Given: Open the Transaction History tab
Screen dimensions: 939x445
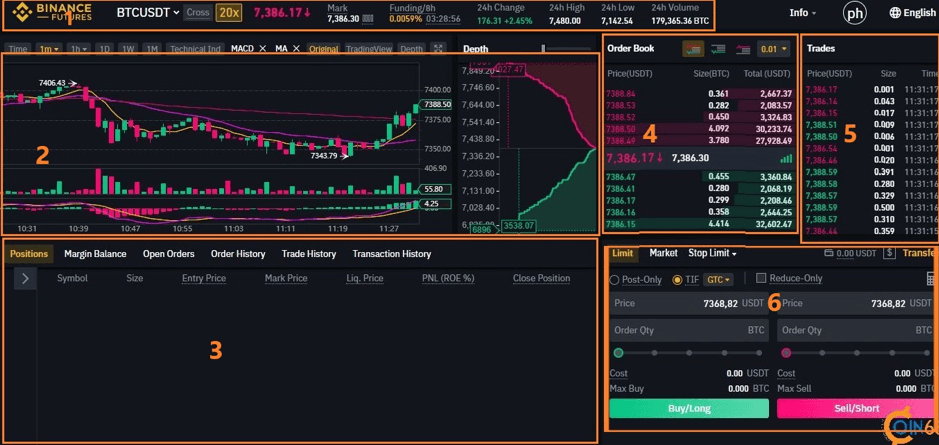Looking at the screenshot, I should click(392, 254).
